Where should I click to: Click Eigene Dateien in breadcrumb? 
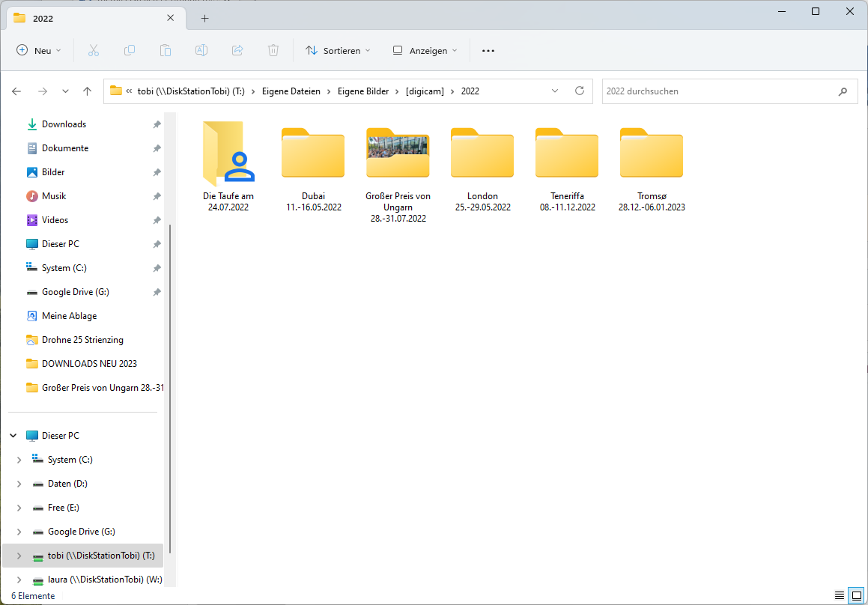pos(291,91)
